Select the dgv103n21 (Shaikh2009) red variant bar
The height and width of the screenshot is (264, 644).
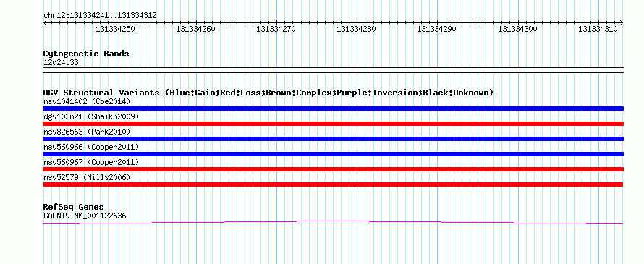click(x=333, y=124)
